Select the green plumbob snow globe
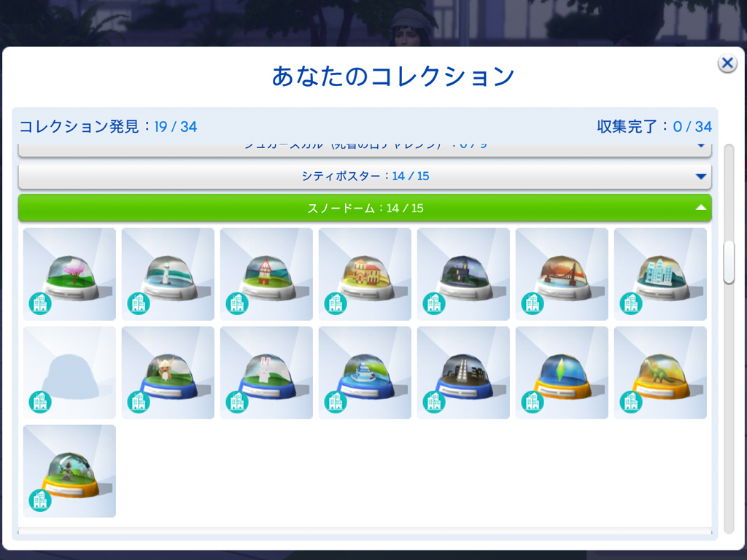Viewport: 747px width, 560px height. point(562,373)
